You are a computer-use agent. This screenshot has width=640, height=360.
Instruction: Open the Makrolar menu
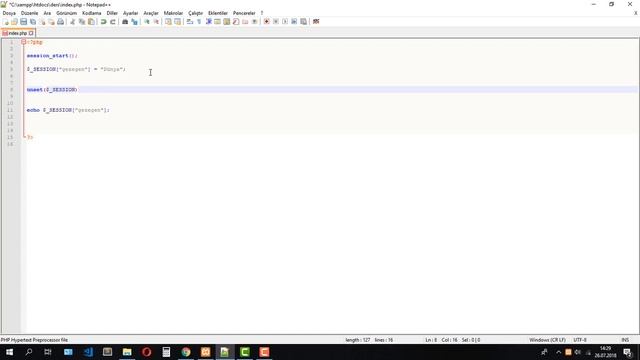tap(173, 13)
